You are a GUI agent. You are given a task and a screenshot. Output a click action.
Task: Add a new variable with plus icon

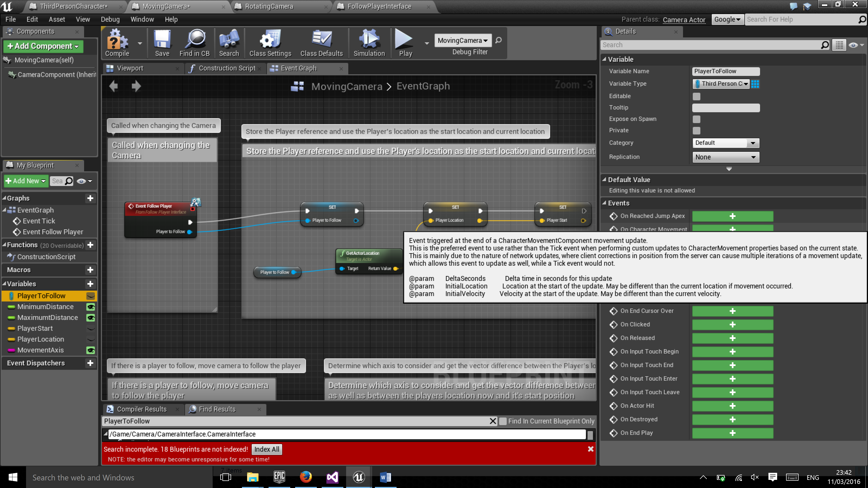pyautogui.click(x=90, y=284)
